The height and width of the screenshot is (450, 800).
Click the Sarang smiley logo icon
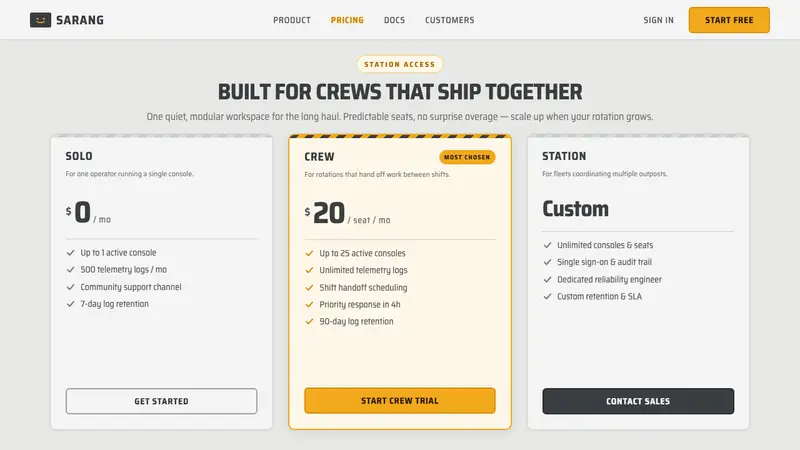coord(40,20)
